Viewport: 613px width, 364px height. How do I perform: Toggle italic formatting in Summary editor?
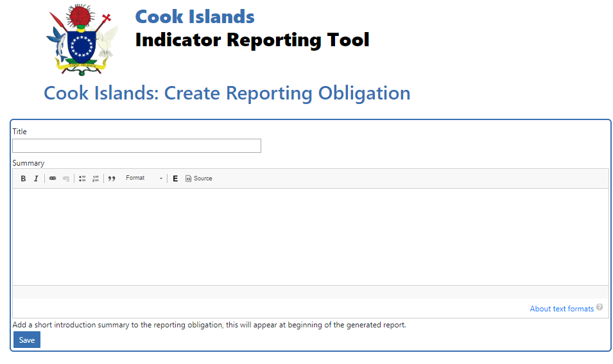36,178
